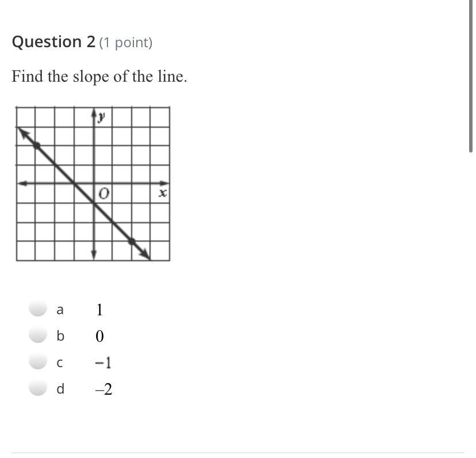Click the upper-left point on the line
This screenshot has width=476, height=458.
coord(37,146)
